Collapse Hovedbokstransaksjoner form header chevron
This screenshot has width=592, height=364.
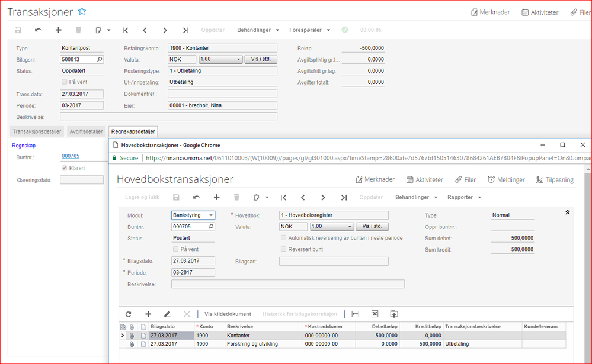[567, 212]
